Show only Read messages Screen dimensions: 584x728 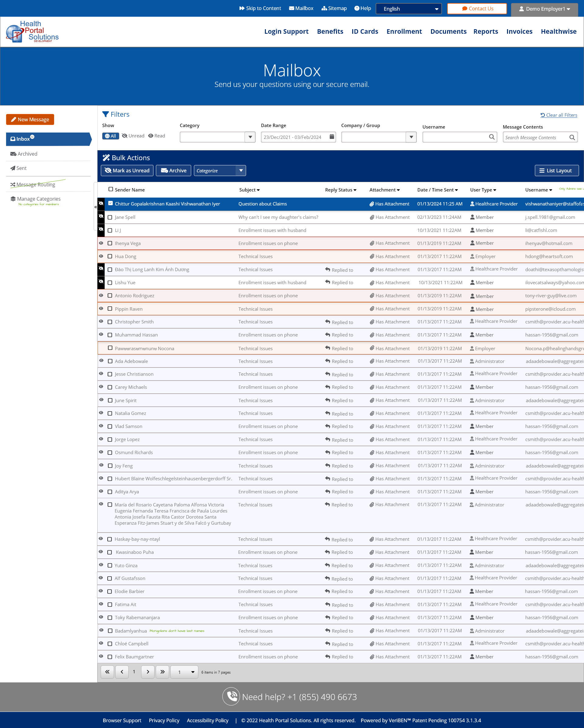(156, 136)
